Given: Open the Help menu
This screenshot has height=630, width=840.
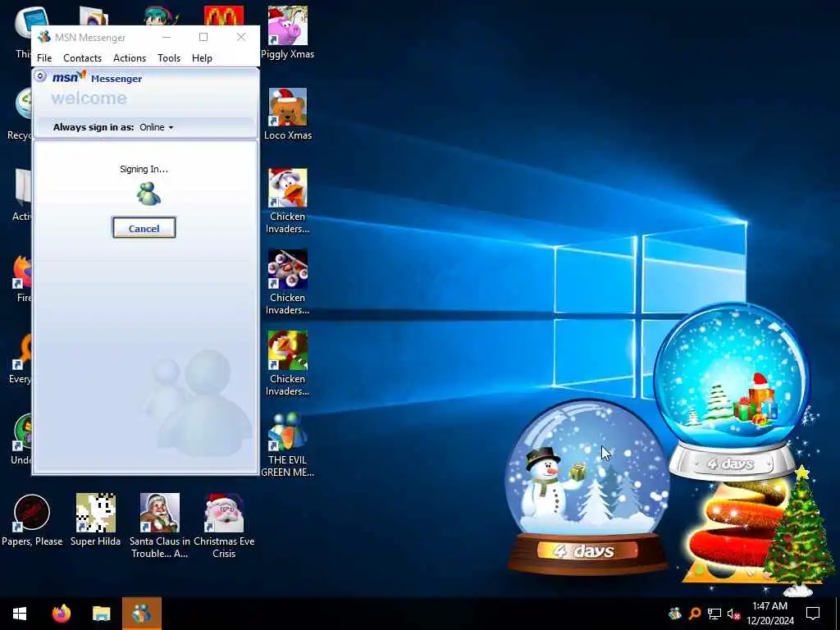Looking at the screenshot, I should pos(202,58).
